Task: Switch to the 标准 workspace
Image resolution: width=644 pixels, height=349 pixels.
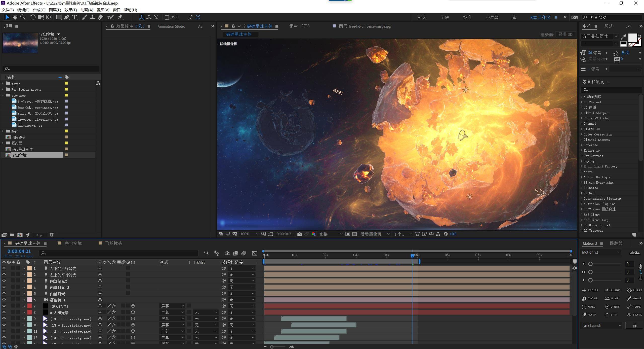Action: pos(467,17)
